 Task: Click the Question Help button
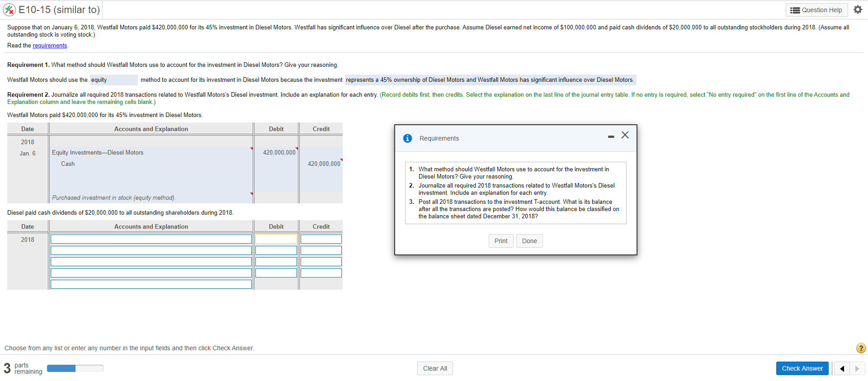coord(816,10)
